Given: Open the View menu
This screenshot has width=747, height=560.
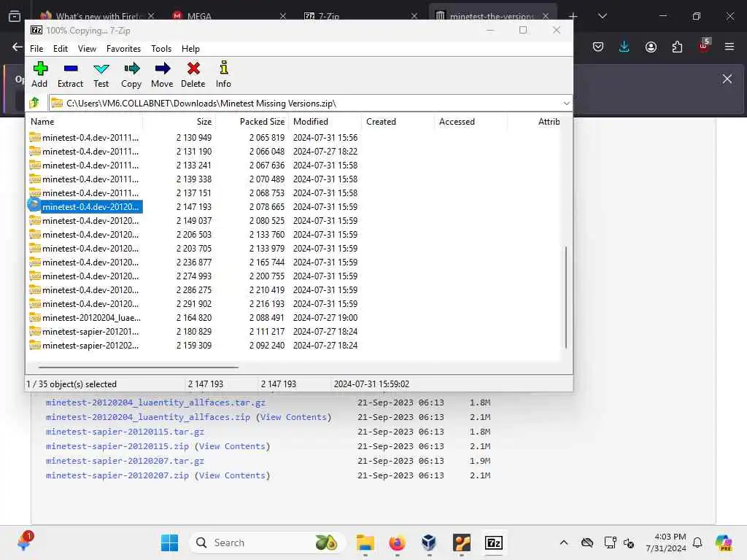Looking at the screenshot, I should [x=87, y=49].
